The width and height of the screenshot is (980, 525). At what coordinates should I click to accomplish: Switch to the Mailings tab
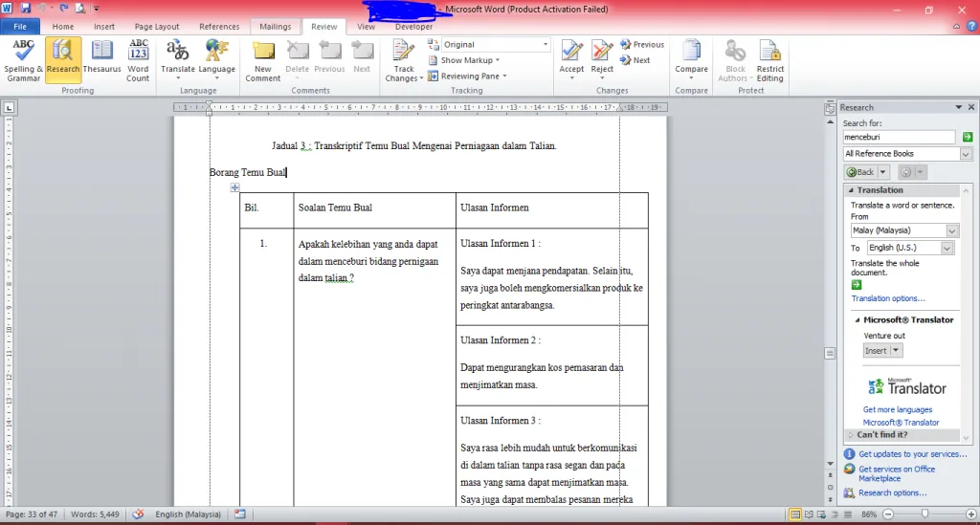(x=276, y=27)
